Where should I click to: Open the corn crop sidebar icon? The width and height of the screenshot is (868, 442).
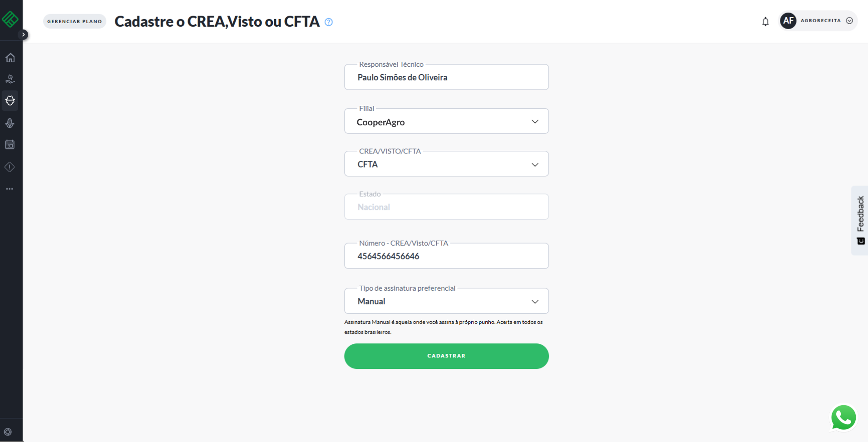(x=10, y=123)
